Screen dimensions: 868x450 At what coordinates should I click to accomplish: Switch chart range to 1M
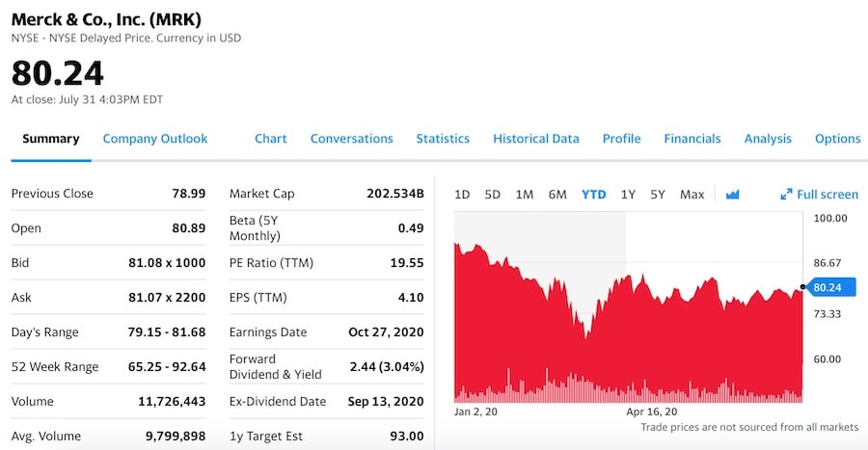[x=525, y=195]
